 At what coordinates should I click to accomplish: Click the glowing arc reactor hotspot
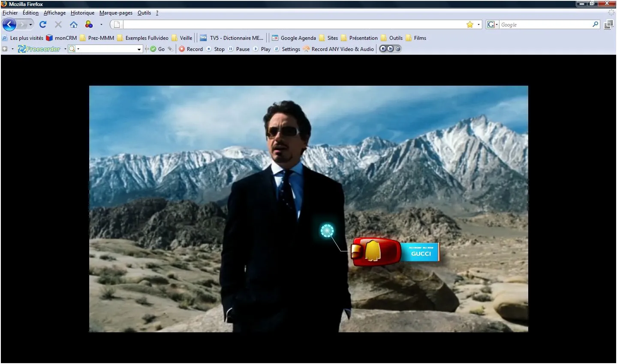coord(327,231)
